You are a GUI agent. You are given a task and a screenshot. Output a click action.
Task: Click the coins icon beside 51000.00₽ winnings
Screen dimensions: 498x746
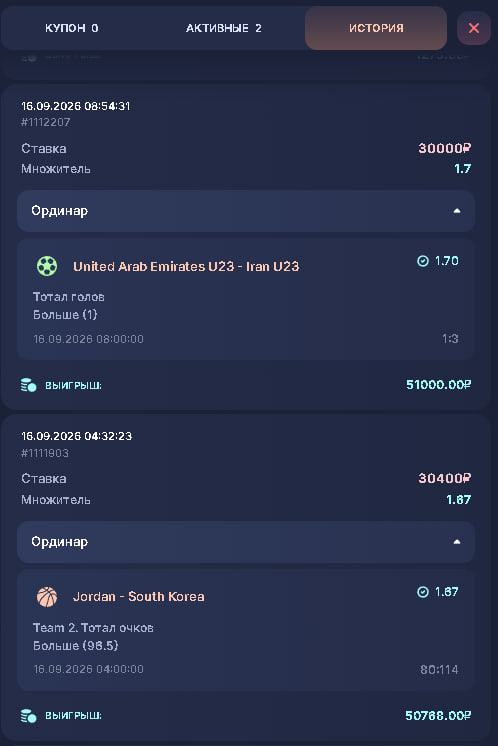click(x=29, y=385)
